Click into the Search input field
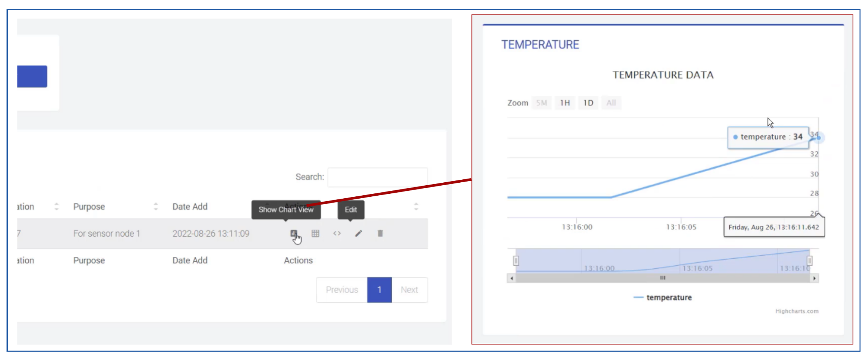This screenshot has width=868, height=363. 377,177
